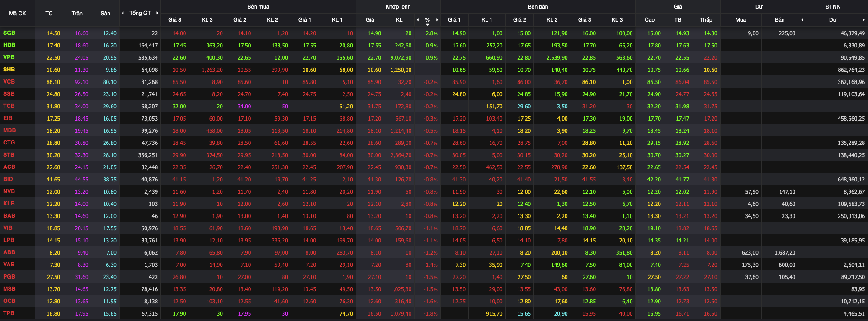Click Giá 1 header under Bên bán
The image size is (868, 321).
(454, 20)
